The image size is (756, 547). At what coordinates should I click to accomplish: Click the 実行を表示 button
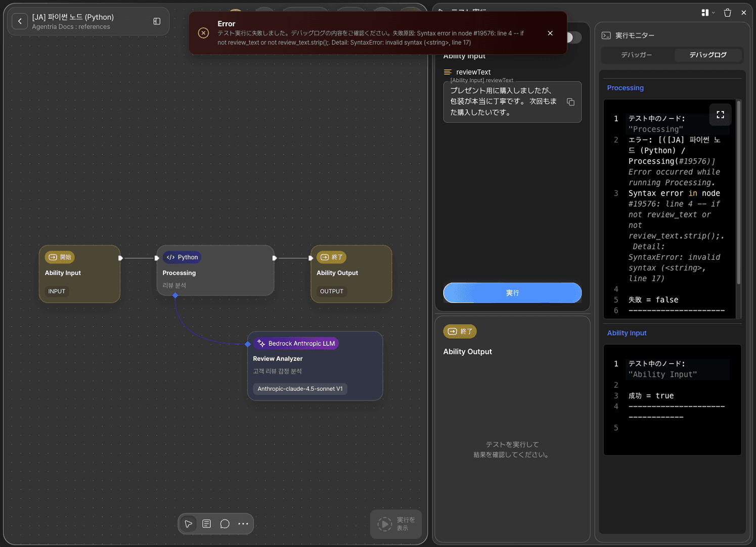(x=396, y=524)
